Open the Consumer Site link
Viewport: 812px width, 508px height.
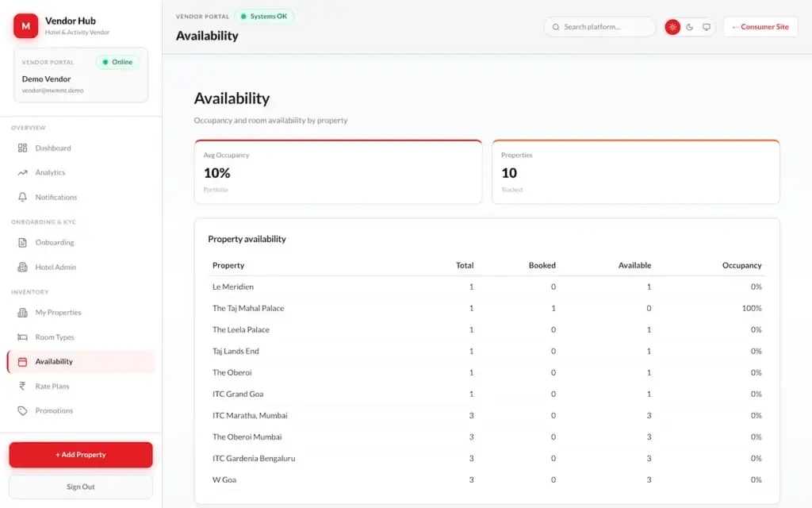point(760,27)
